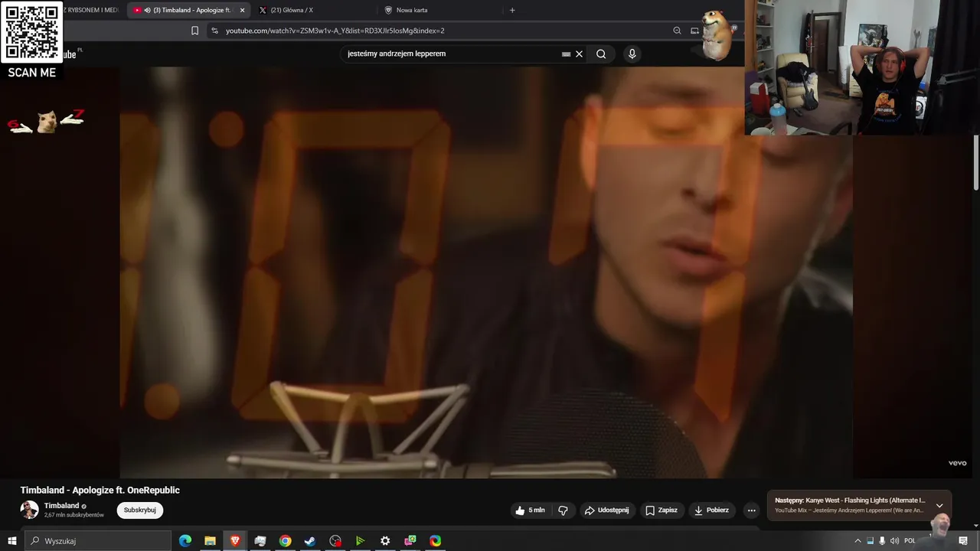Expand the Następny playlist panel chevron
Viewport: 980px width, 551px height.
coord(939,506)
